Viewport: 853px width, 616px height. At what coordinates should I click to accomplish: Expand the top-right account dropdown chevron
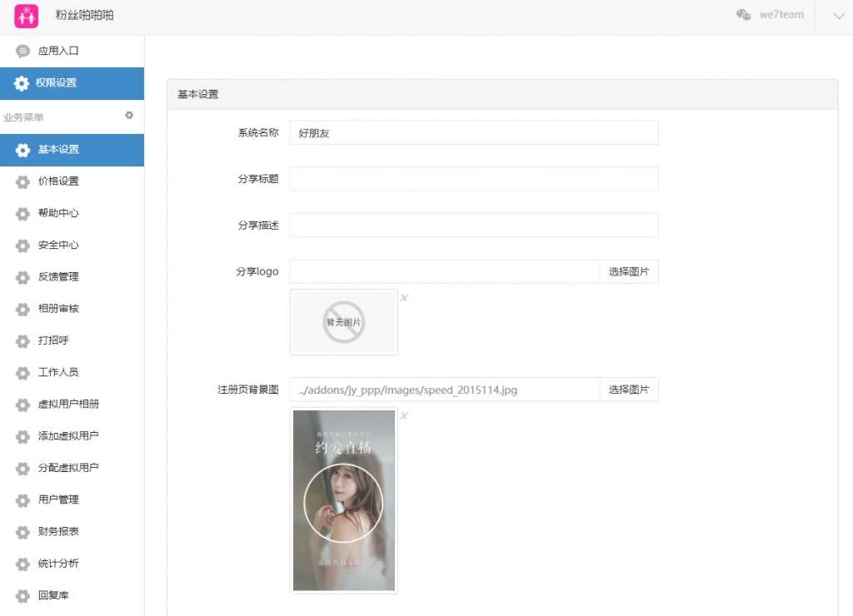(838, 16)
